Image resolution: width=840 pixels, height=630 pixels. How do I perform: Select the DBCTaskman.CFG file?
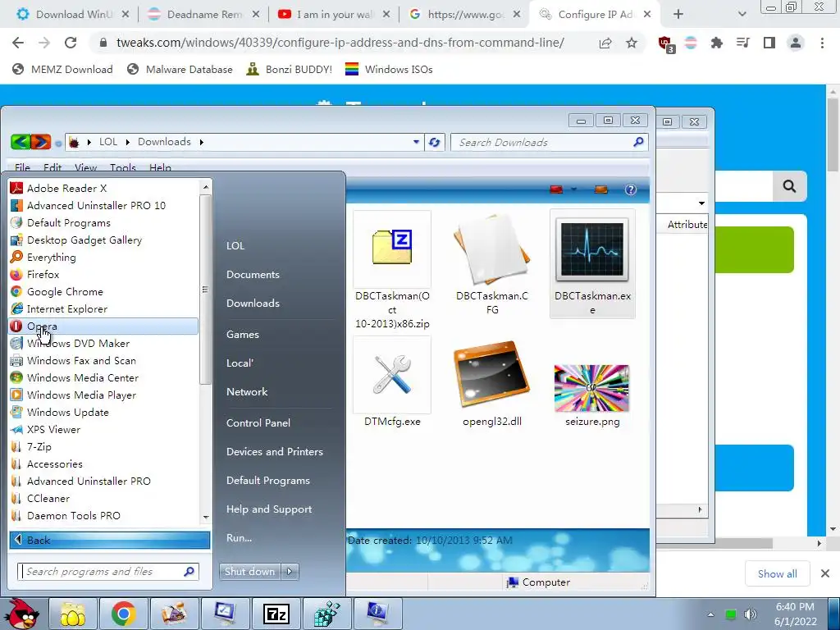492,265
